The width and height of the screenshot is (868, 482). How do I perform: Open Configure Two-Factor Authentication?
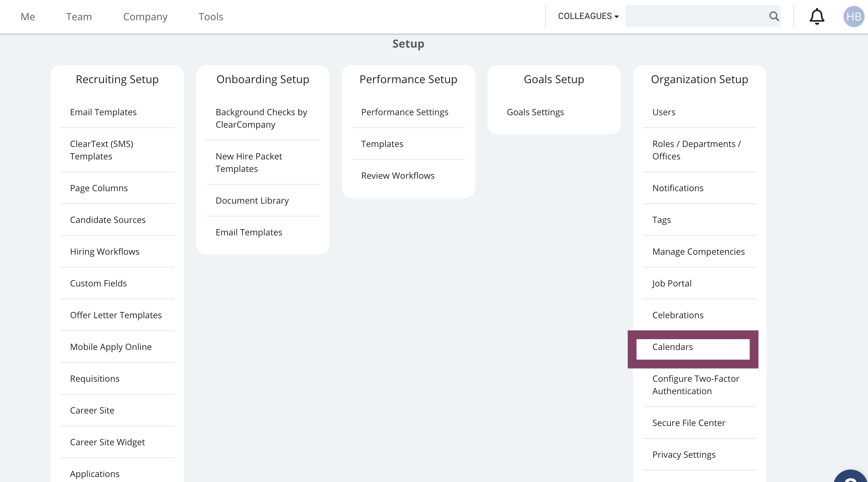(696, 385)
